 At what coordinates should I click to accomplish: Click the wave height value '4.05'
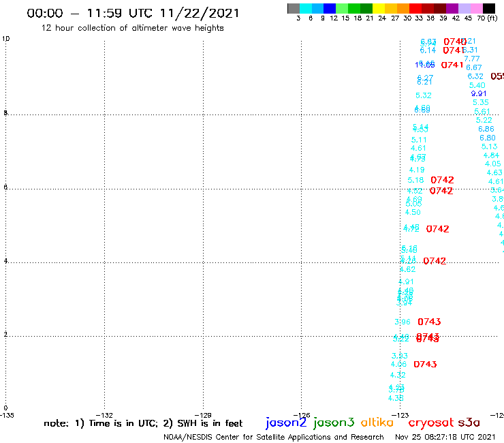(492, 164)
